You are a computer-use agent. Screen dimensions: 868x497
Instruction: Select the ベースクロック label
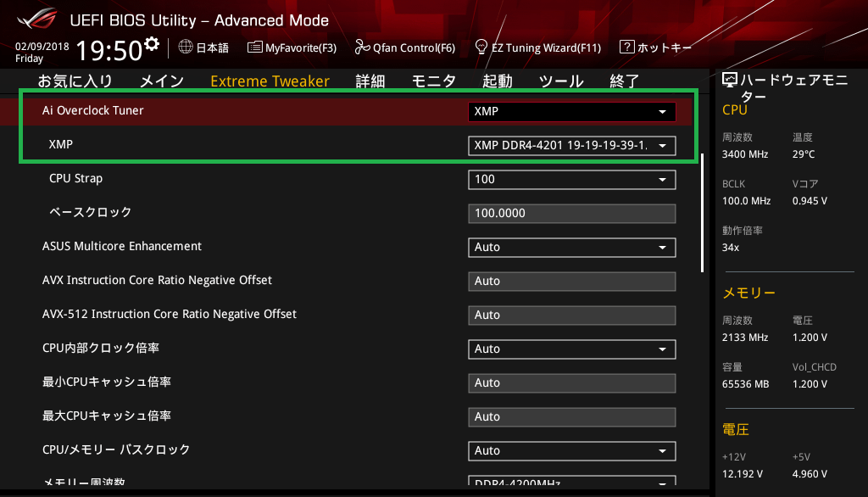(90, 212)
